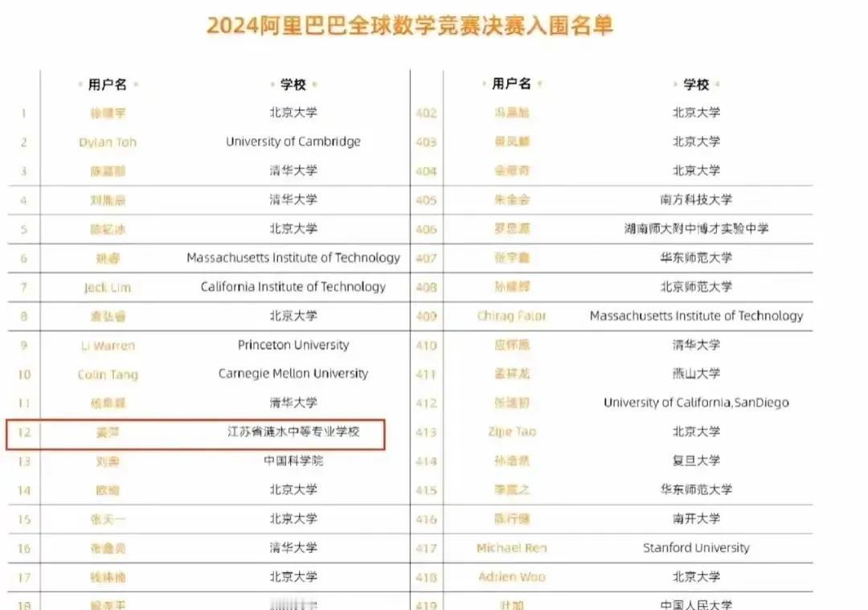
Task: Click 用户名 header above Chirag Falor column
Action: click(x=511, y=84)
